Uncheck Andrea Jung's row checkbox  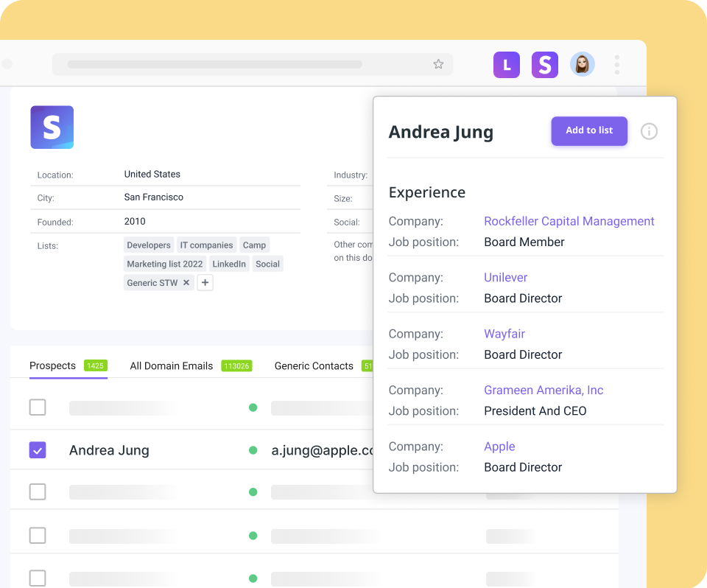tap(38, 449)
